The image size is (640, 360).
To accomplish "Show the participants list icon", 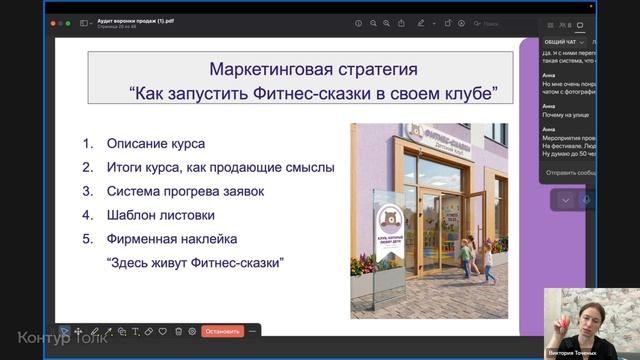I will (x=565, y=25).
